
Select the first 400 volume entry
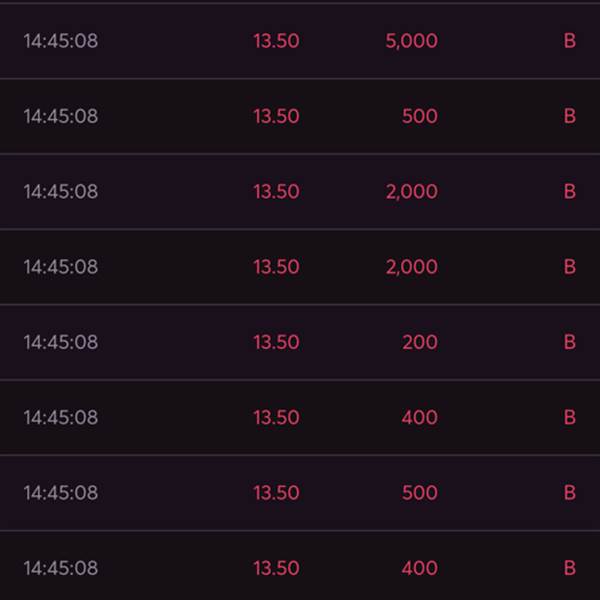tap(419, 417)
